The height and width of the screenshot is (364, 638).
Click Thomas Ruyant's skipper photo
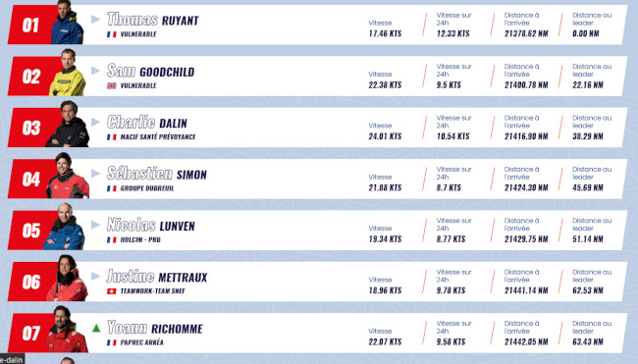click(x=67, y=22)
